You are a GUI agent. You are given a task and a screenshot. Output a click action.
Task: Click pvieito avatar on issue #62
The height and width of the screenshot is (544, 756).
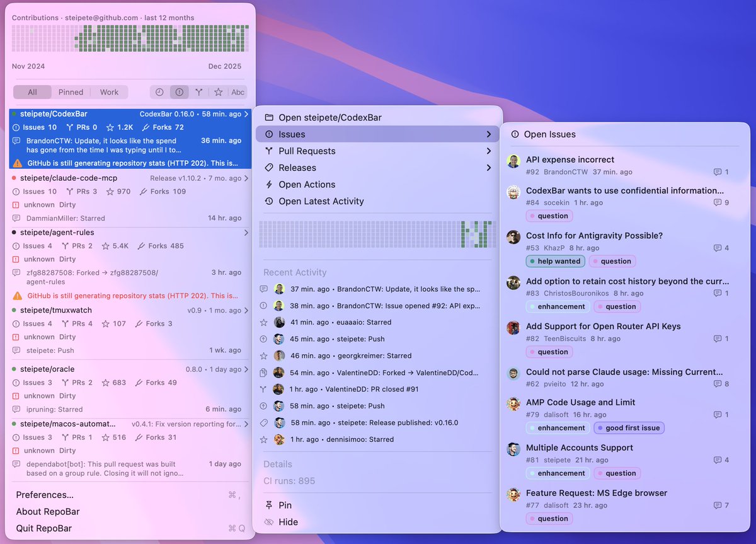pos(513,373)
